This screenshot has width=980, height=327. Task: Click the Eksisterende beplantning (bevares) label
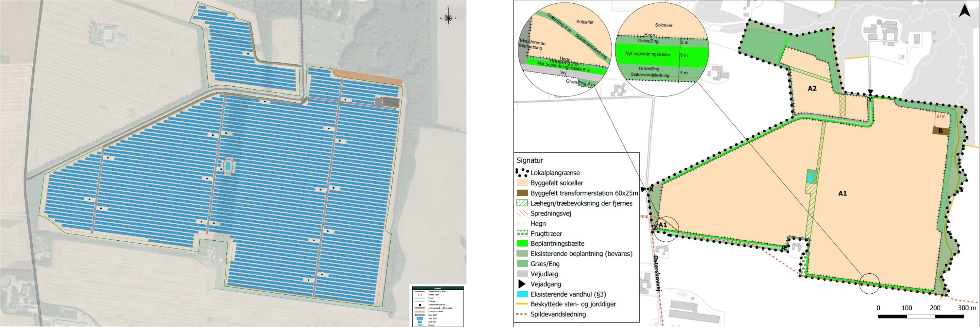pyautogui.click(x=581, y=253)
